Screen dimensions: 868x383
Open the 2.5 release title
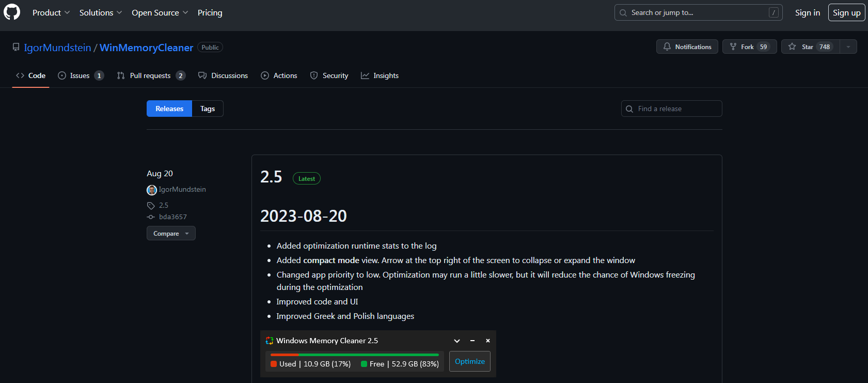pos(271,177)
